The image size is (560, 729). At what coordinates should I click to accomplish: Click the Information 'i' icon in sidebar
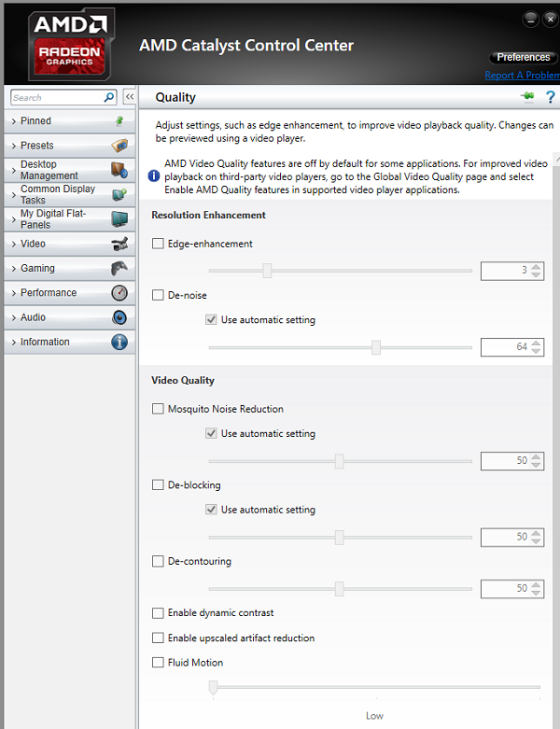click(119, 343)
